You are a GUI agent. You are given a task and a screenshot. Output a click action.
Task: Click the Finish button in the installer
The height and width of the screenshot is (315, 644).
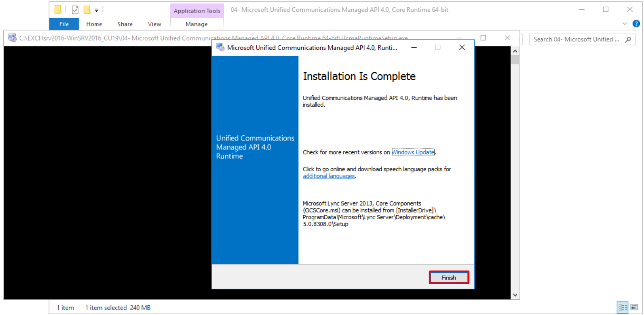tap(449, 277)
